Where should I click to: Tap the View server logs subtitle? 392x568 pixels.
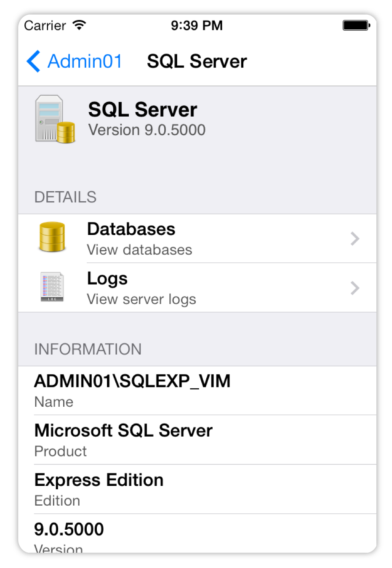pyautogui.click(x=141, y=299)
